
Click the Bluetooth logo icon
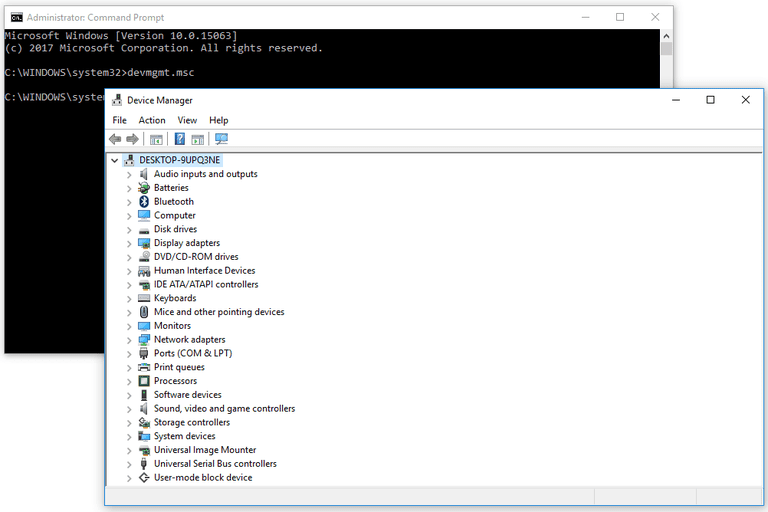coord(144,201)
